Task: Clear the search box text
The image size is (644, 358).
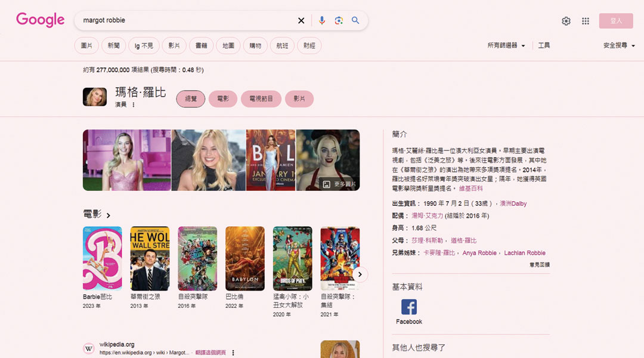Action: pos(301,20)
